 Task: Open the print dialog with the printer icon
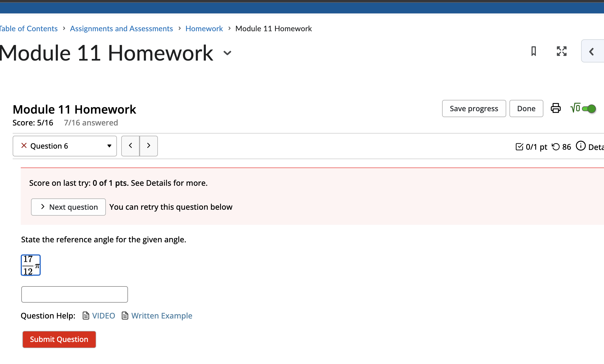coord(556,108)
